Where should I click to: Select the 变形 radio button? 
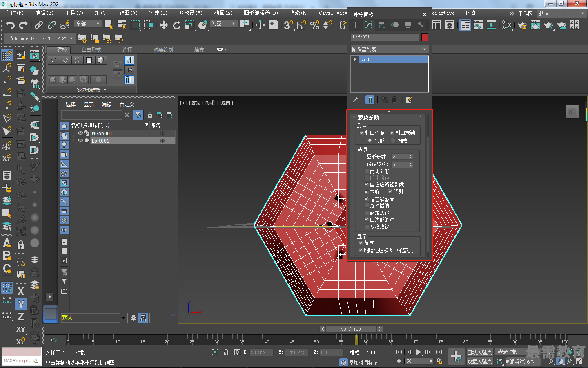tap(370, 141)
